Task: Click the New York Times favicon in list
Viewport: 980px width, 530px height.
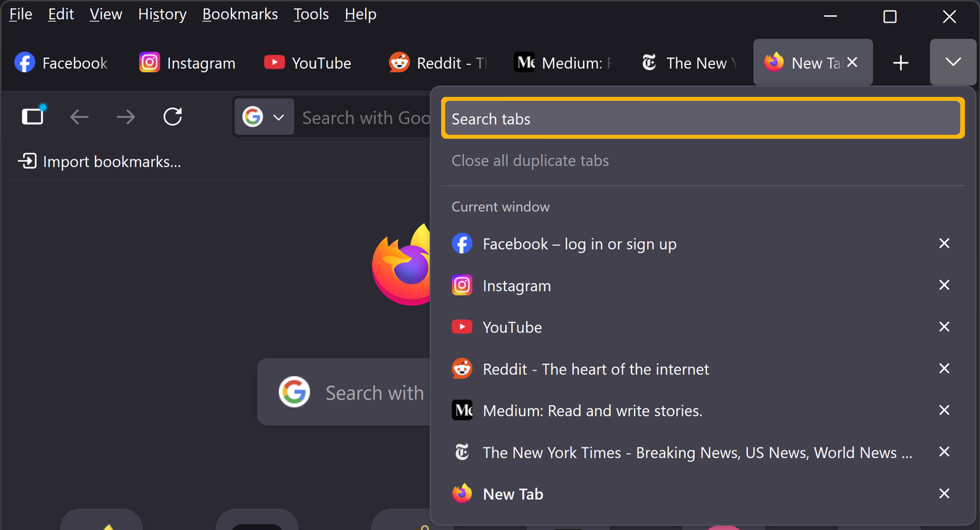Action: pos(462,452)
